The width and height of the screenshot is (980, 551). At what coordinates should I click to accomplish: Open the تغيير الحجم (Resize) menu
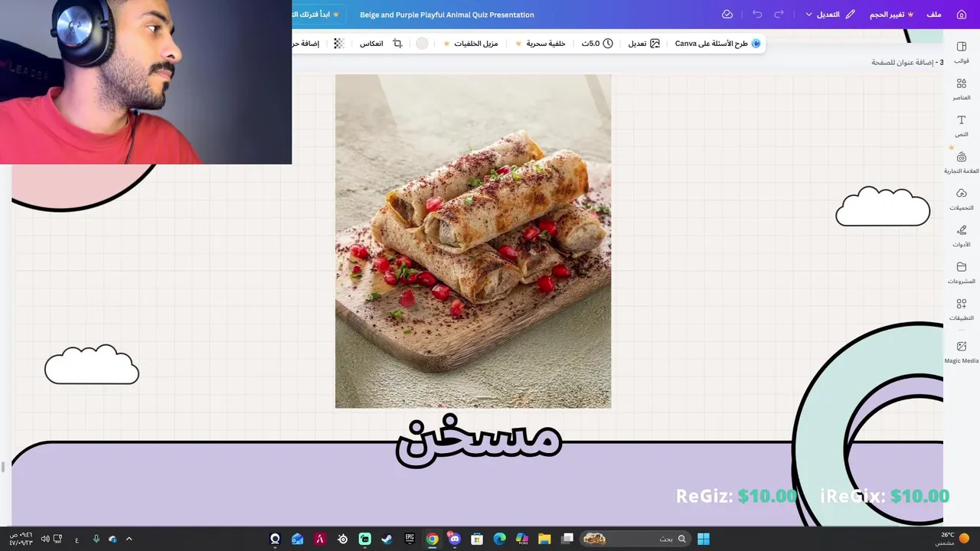[x=892, y=15]
